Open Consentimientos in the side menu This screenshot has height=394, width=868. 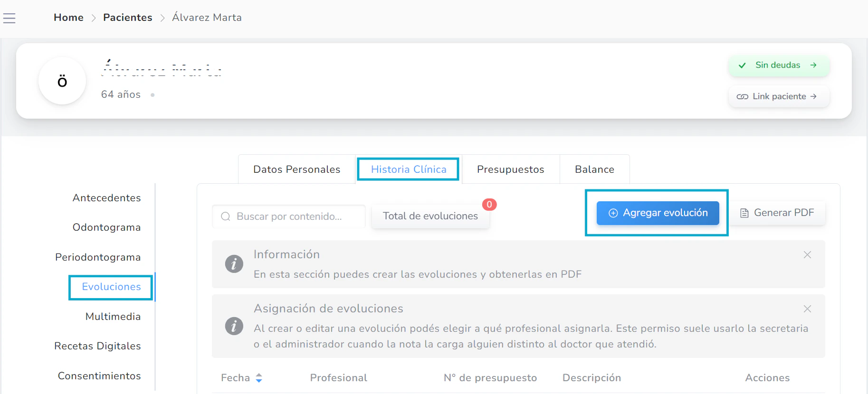99,376
